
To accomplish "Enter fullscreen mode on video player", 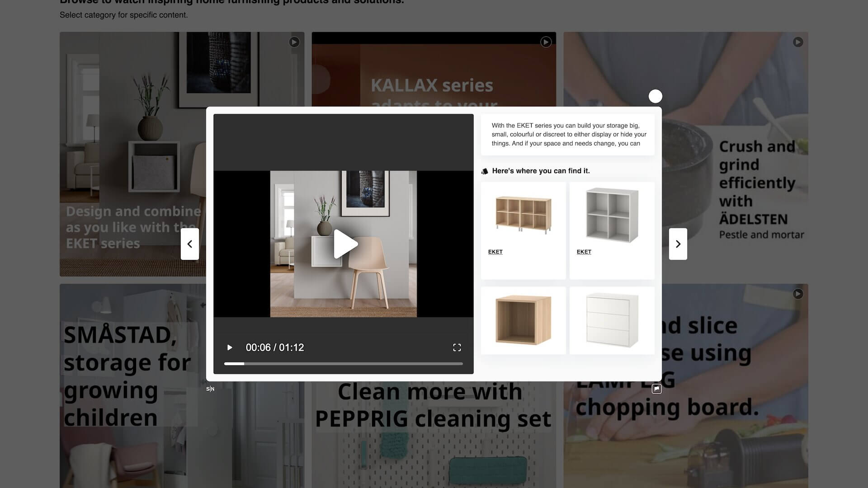I will [457, 347].
